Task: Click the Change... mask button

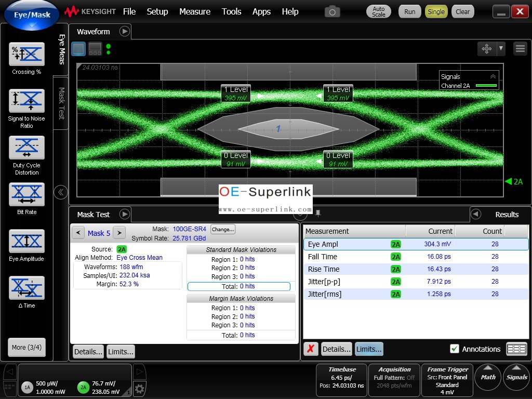Action: click(x=222, y=229)
